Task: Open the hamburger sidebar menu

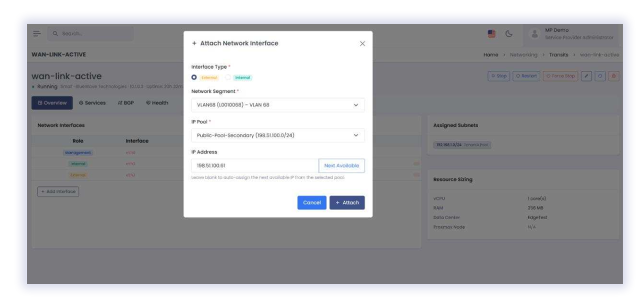Action: (37, 34)
